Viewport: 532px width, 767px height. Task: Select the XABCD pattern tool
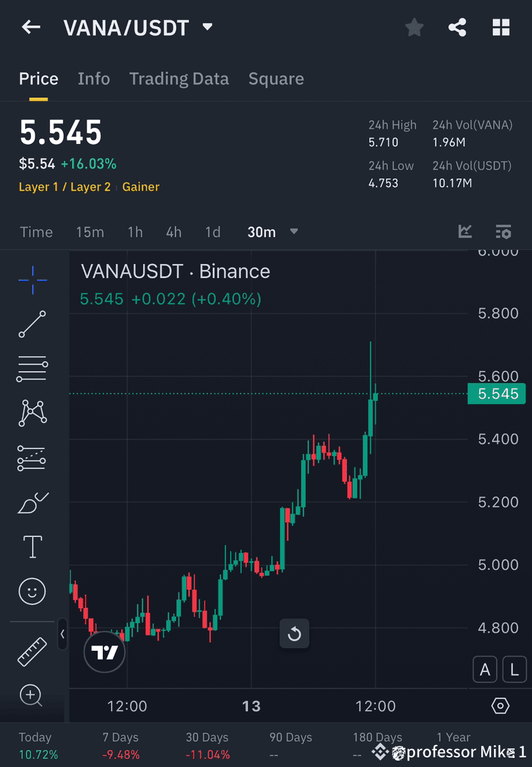point(32,413)
